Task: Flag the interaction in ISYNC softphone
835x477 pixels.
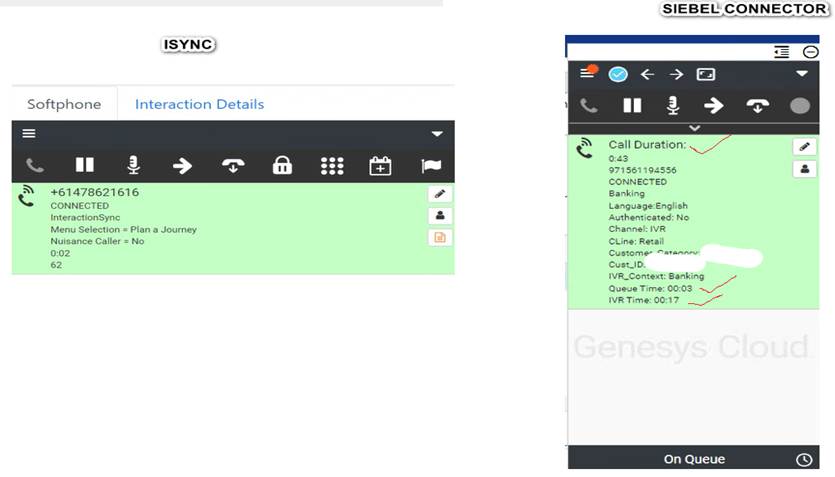Action: 431,166
